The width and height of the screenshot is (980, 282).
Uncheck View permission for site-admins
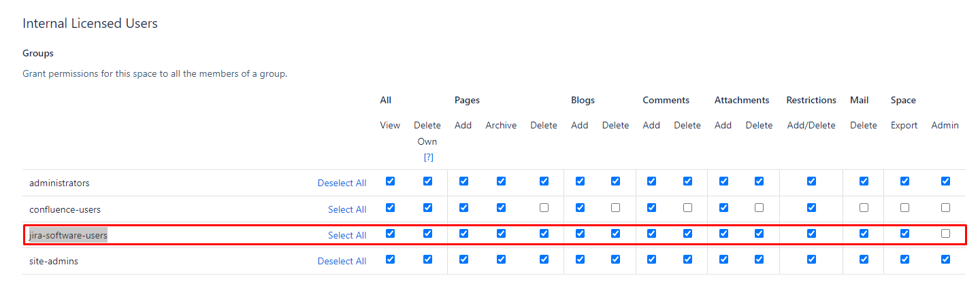[390, 260]
